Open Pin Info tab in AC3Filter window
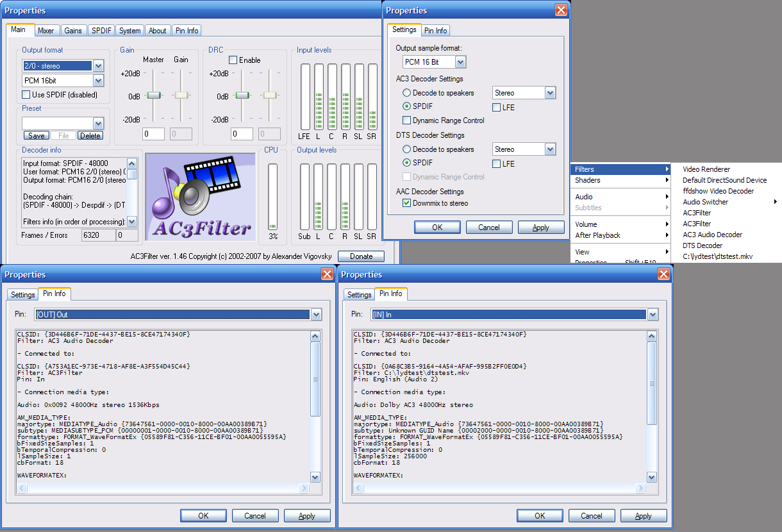Screen dimensions: 782x532 [187, 31]
